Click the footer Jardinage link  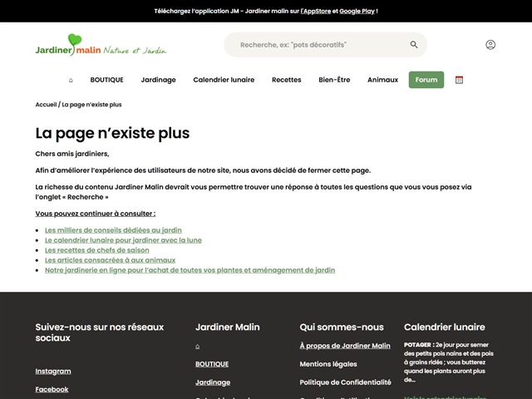(x=213, y=382)
